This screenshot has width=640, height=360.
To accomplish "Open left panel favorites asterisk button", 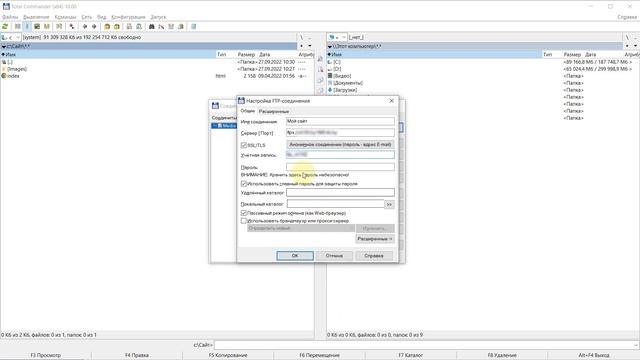I will 302,46.
